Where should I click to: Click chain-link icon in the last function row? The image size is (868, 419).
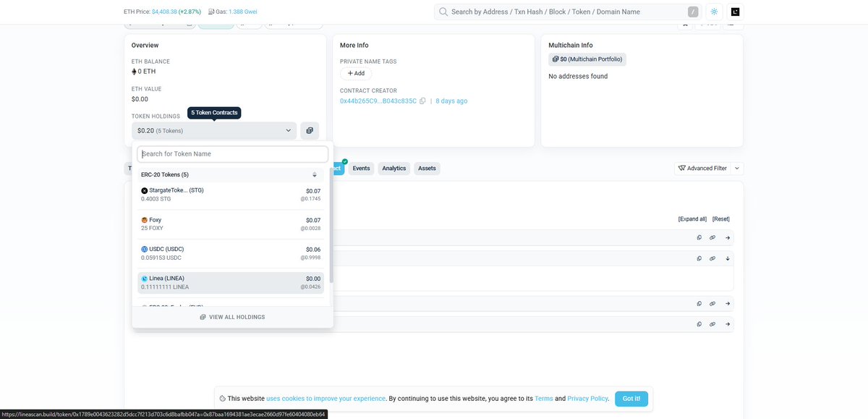712,324
